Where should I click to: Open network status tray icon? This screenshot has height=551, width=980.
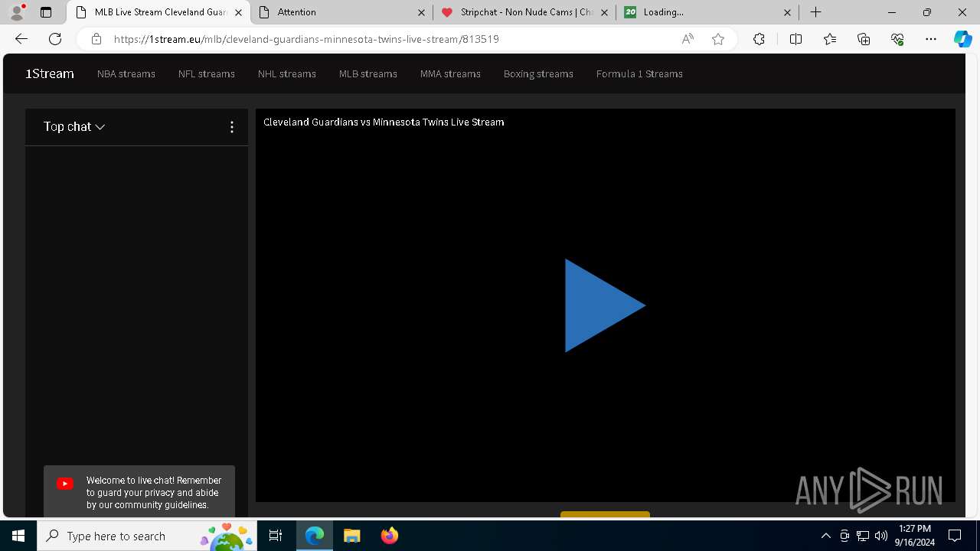pos(863,536)
